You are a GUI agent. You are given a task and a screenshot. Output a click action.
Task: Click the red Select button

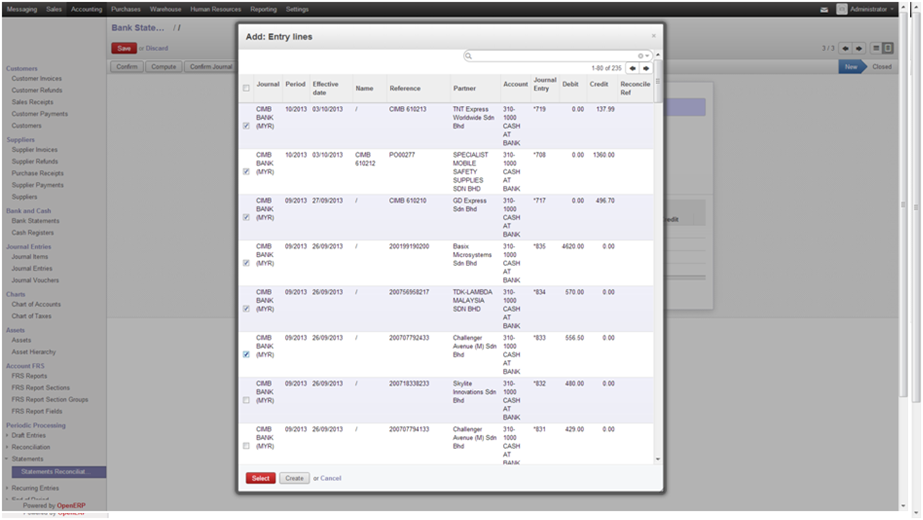[x=261, y=478]
